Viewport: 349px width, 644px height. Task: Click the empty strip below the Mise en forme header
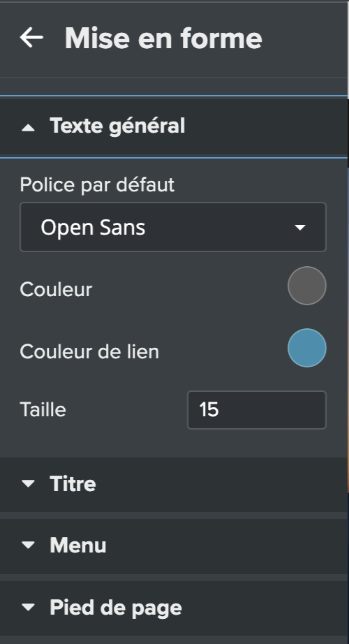(174, 86)
